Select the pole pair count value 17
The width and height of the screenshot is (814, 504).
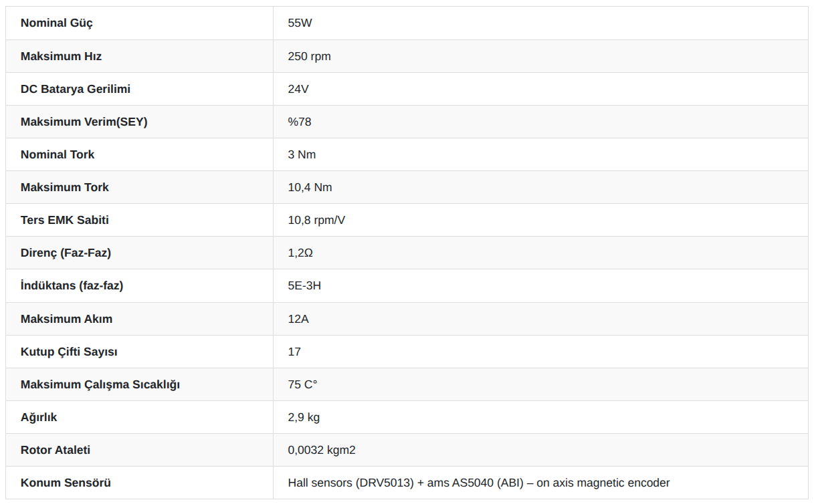[x=294, y=352]
